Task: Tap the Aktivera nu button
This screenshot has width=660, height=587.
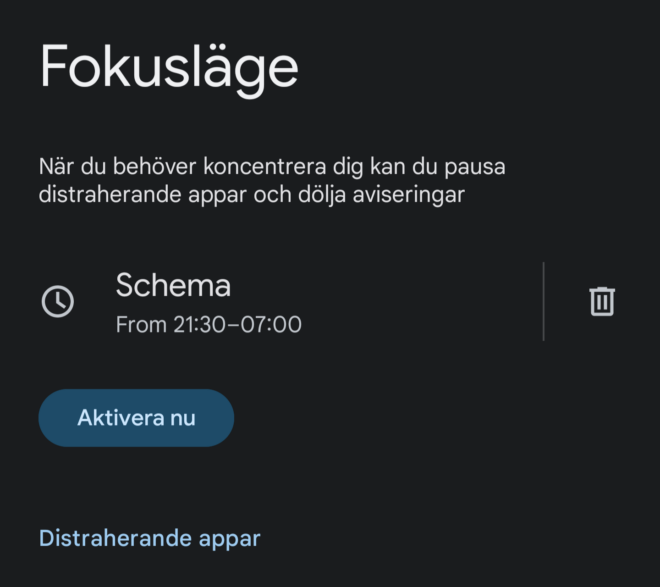Action: [136, 418]
